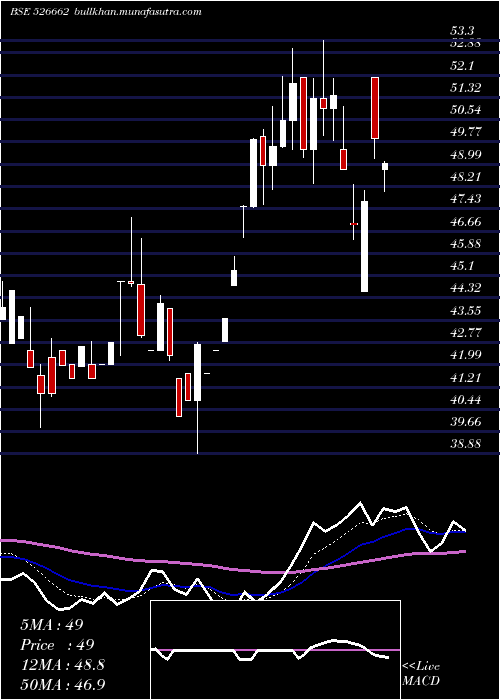Click the 49.77 price axis label
The height and width of the screenshot is (700, 500).
tap(466, 132)
